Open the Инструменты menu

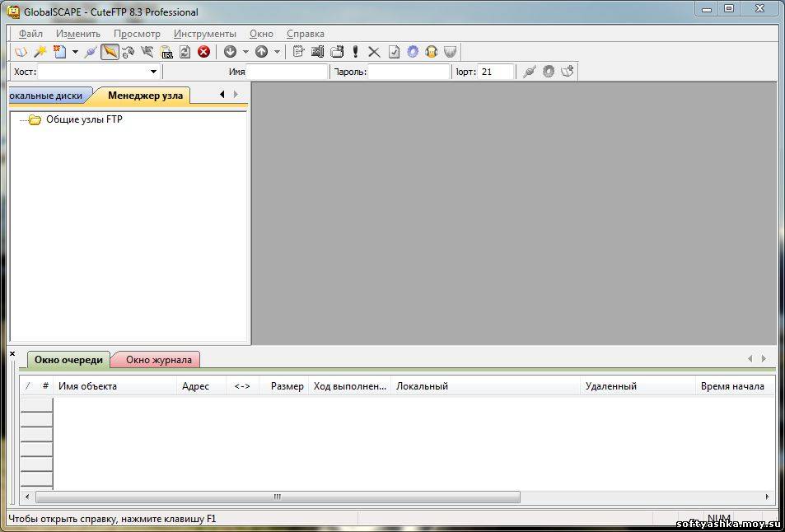(x=205, y=34)
